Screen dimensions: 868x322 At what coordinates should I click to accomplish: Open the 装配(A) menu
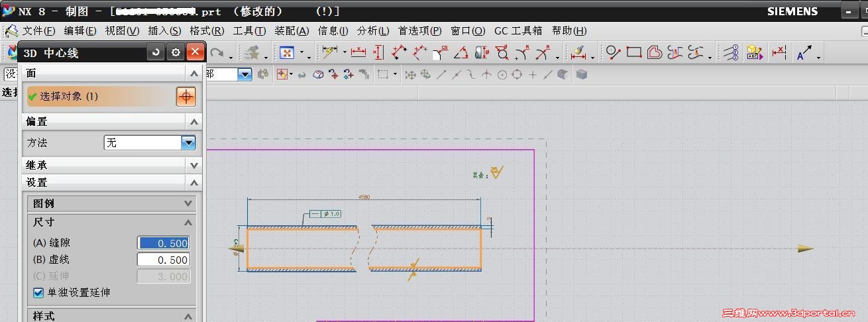pyautogui.click(x=292, y=30)
